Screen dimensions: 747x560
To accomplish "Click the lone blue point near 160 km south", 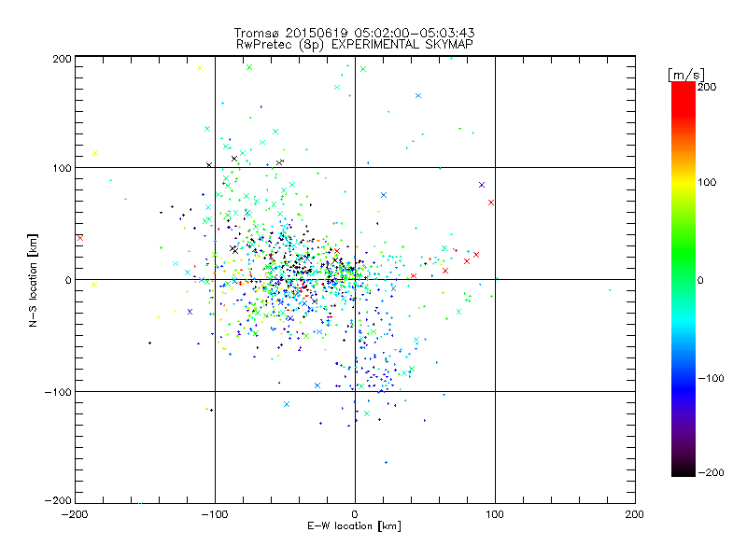I will coord(386,462).
